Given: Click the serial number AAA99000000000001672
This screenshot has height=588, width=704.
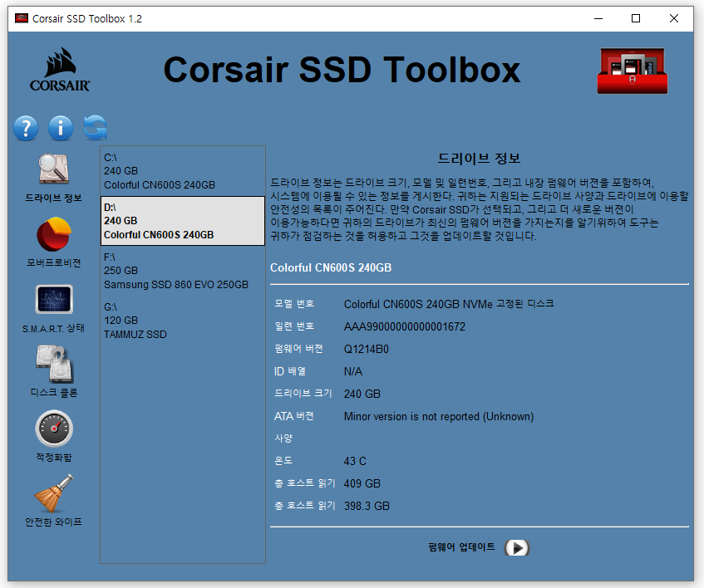Looking at the screenshot, I should point(405,326).
